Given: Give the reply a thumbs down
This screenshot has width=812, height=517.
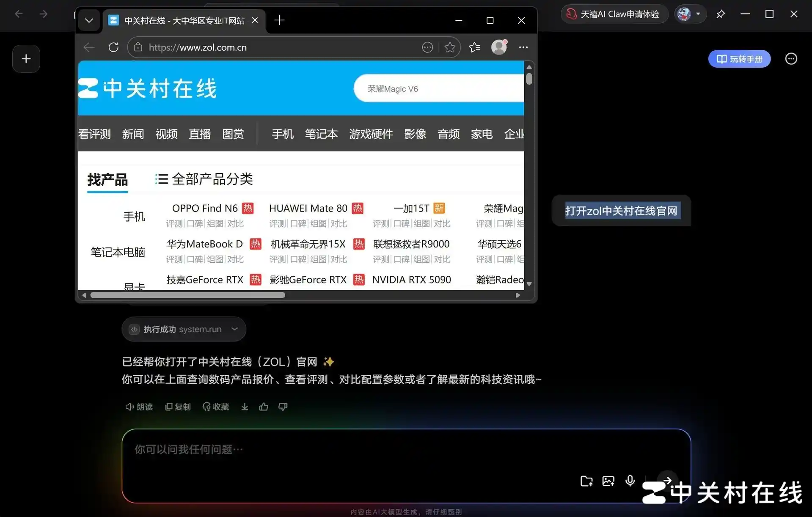Looking at the screenshot, I should [x=282, y=407].
